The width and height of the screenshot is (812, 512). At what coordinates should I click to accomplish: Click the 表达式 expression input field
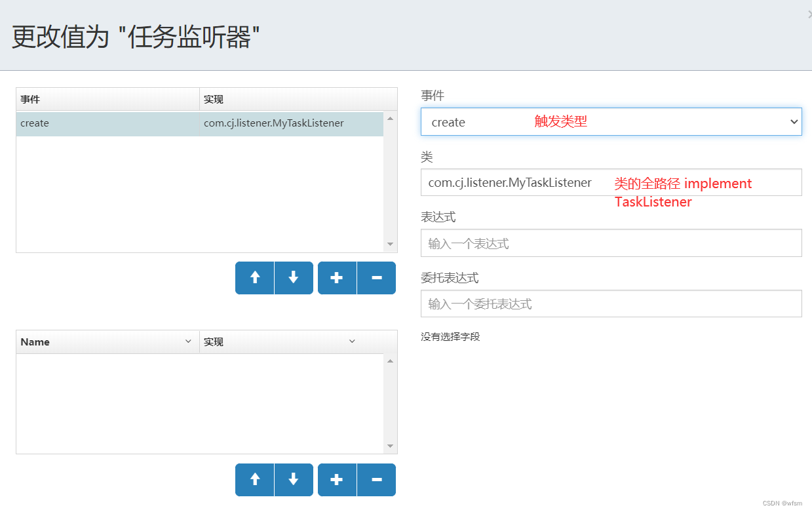[611, 243]
